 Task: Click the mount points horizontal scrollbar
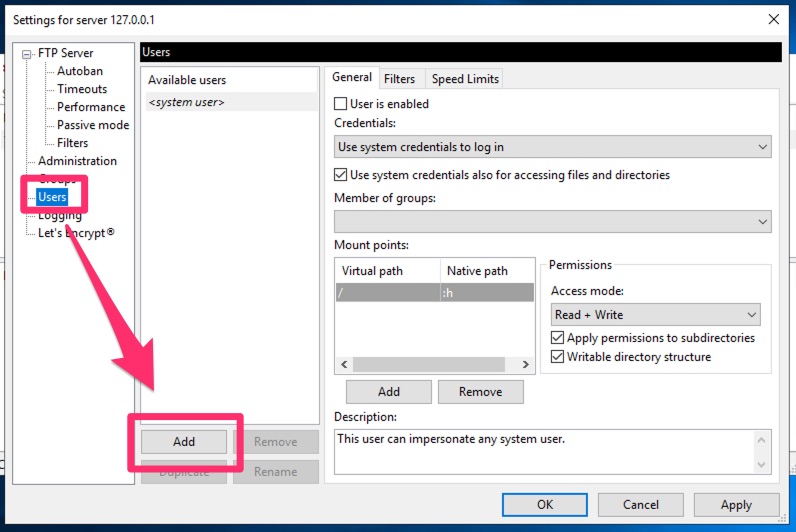[435, 365]
